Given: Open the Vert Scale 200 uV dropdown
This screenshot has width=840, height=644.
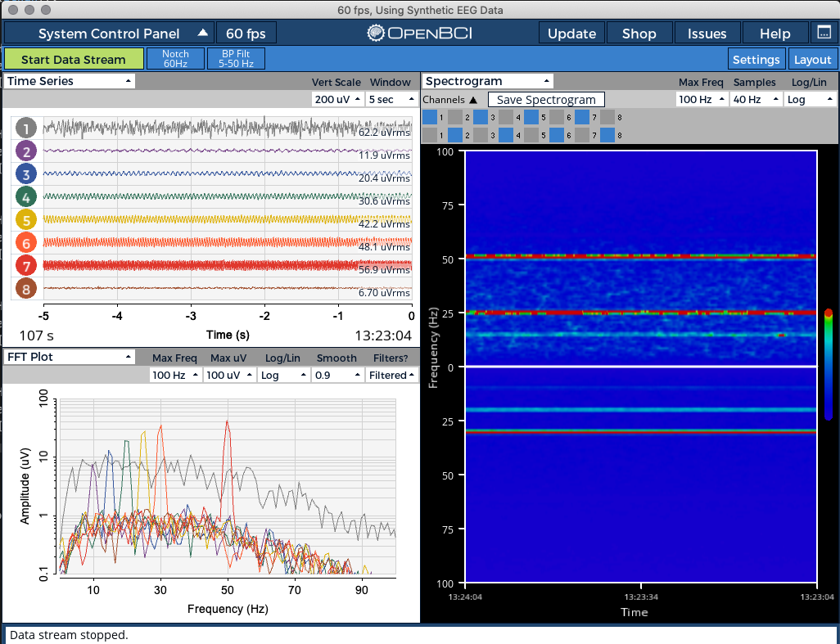Looking at the screenshot, I should 339,99.
